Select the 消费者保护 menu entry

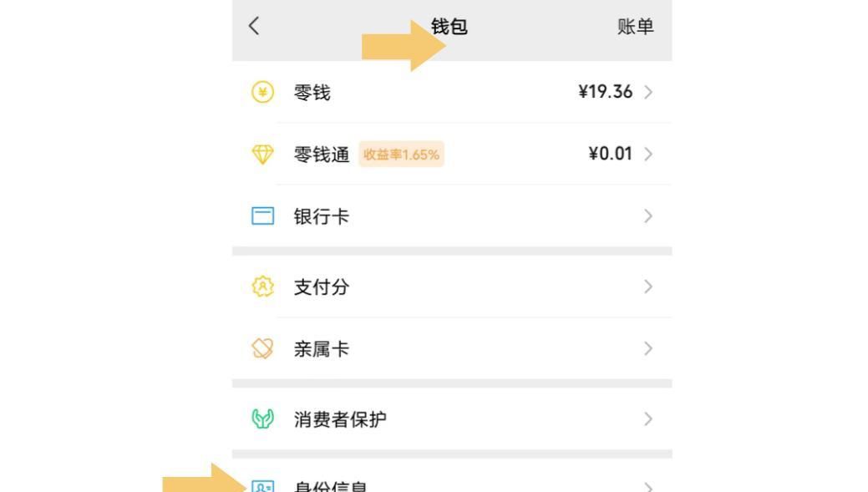[340, 419]
